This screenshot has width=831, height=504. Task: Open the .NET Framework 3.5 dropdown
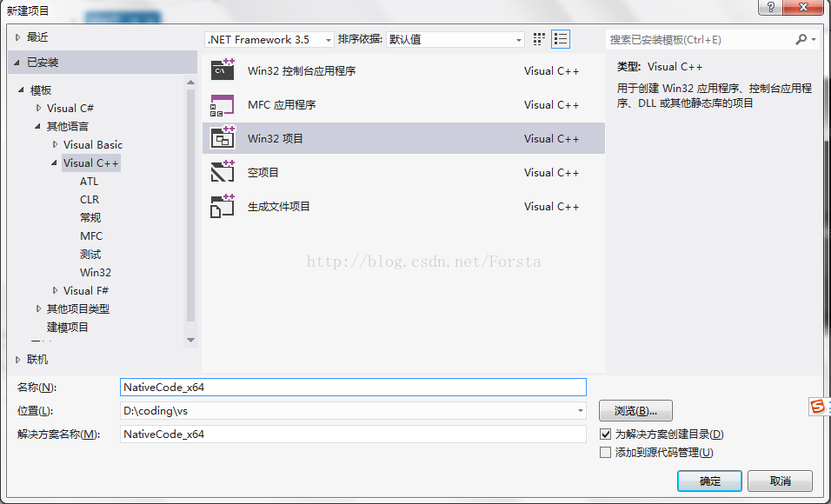point(269,40)
